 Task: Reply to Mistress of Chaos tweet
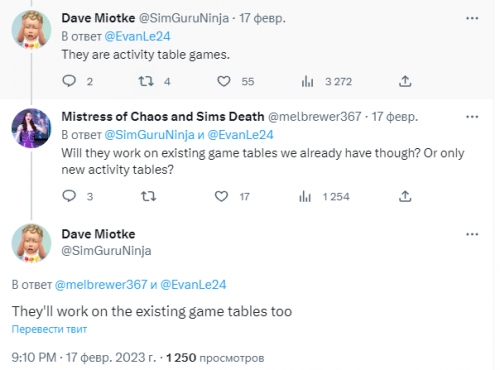(69, 196)
